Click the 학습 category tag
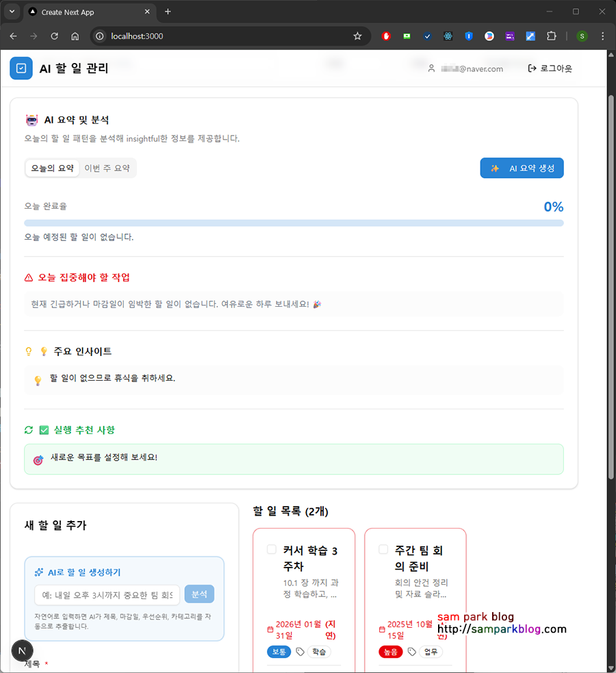The width and height of the screenshot is (616, 673). pos(319,652)
